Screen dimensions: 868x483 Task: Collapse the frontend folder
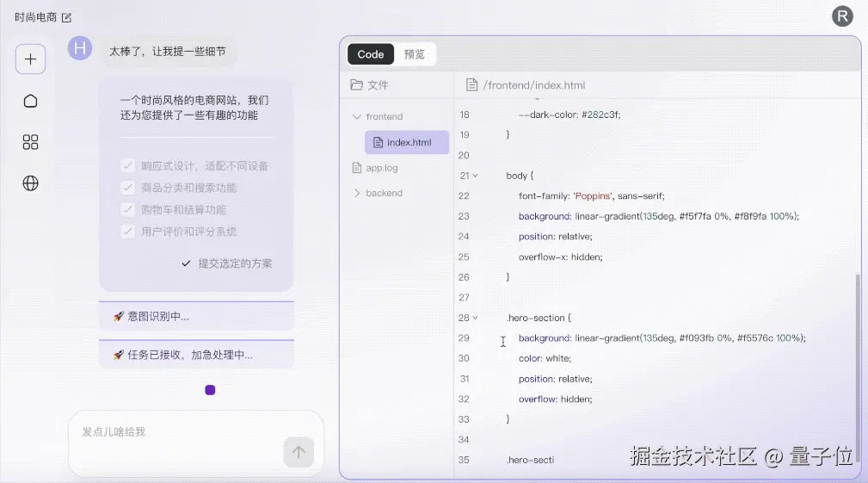pos(357,116)
